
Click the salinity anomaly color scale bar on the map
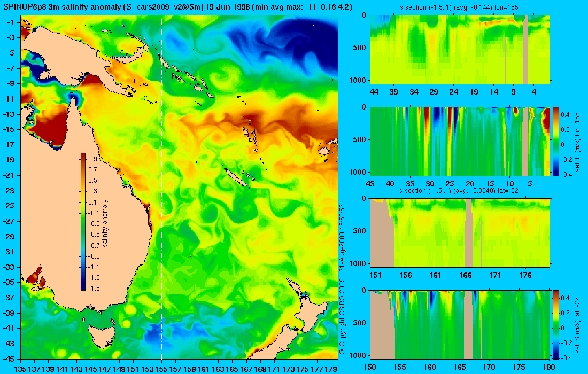83,222
